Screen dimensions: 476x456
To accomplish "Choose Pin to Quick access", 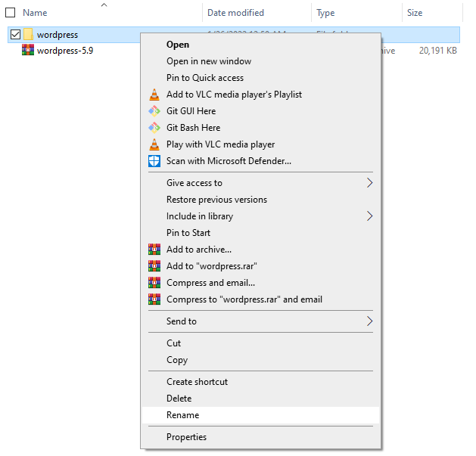I will tap(260, 78).
